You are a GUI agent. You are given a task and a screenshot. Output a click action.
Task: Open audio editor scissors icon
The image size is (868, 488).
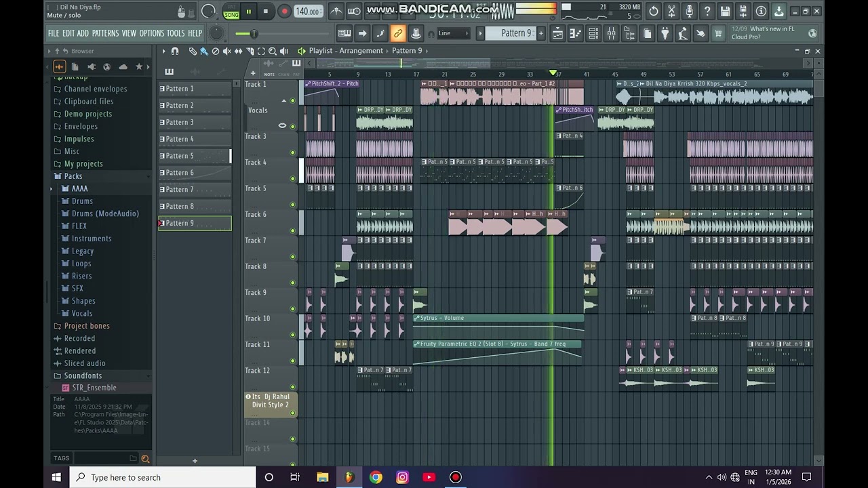(x=671, y=11)
